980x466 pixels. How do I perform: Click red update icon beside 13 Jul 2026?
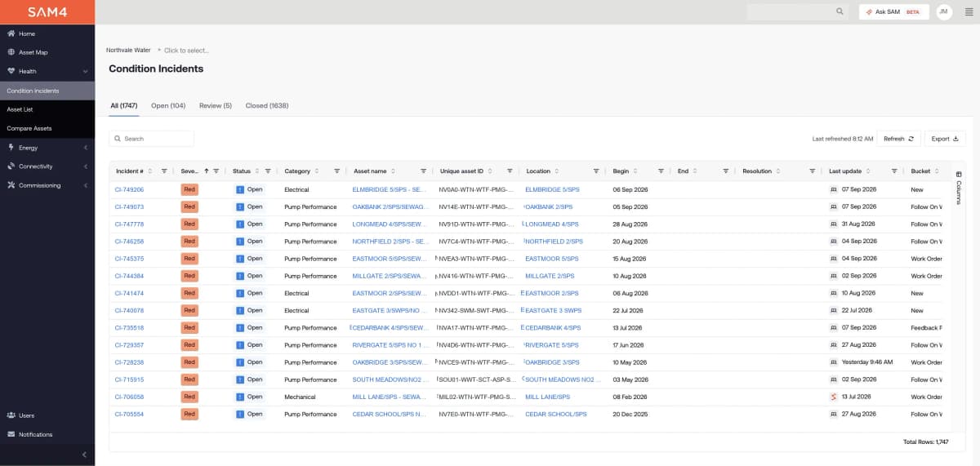833,397
